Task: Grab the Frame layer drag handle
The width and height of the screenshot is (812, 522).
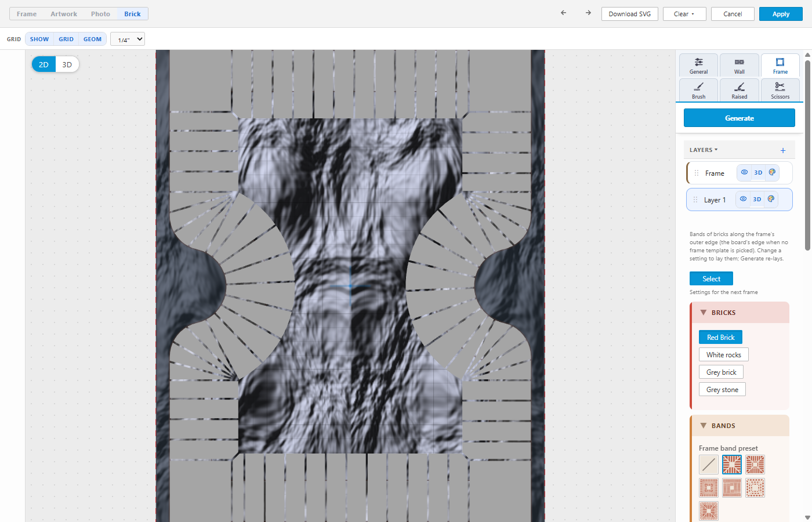Action: point(697,173)
